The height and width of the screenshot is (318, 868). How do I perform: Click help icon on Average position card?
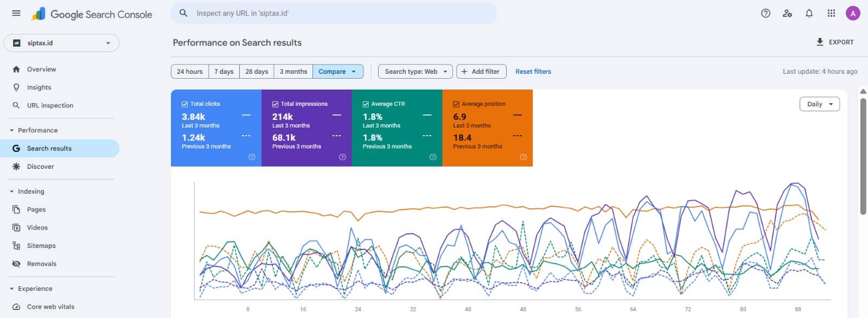pyautogui.click(x=523, y=157)
